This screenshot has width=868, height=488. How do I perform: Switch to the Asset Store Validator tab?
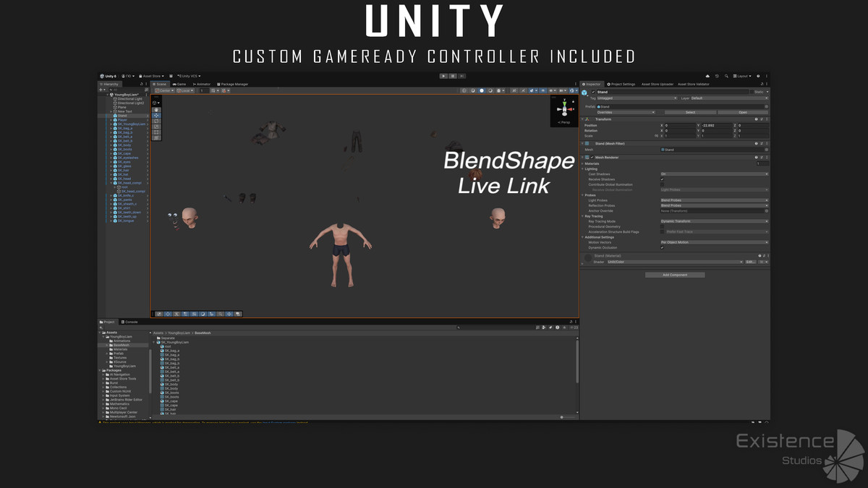click(694, 84)
